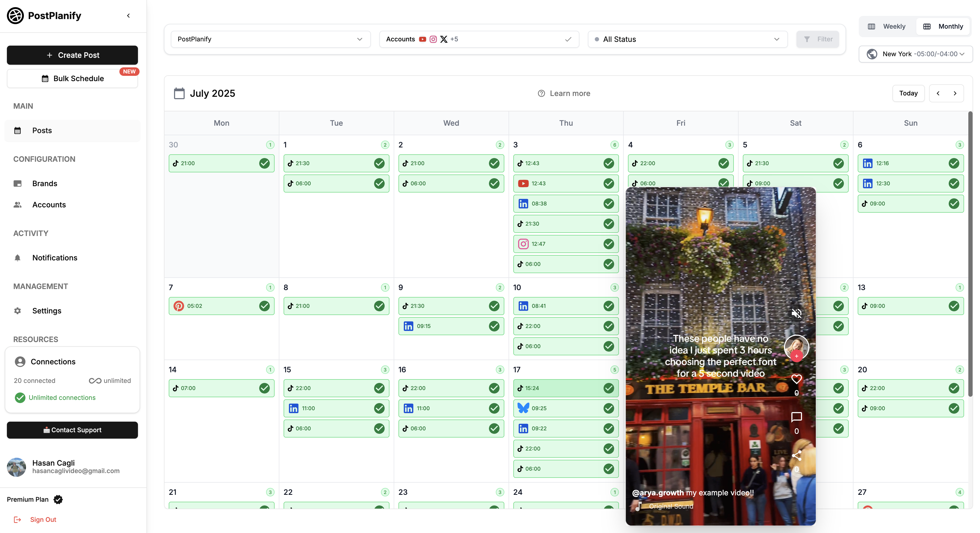
Task: Expand the Accounts filter dropdown
Action: tap(479, 39)
